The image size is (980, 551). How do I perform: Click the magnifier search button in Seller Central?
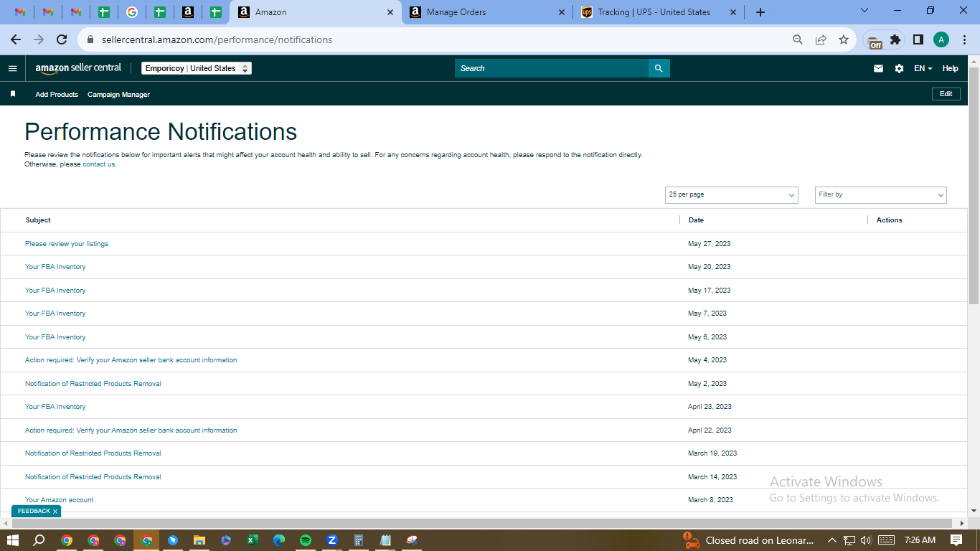pyautogui.click(x=659, y=68)
